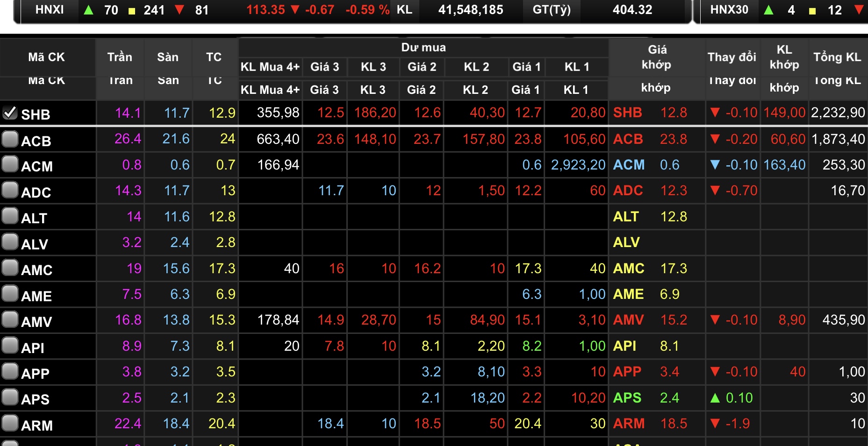Click the green up arrow in APS change cell

click(x=715, y=398)
